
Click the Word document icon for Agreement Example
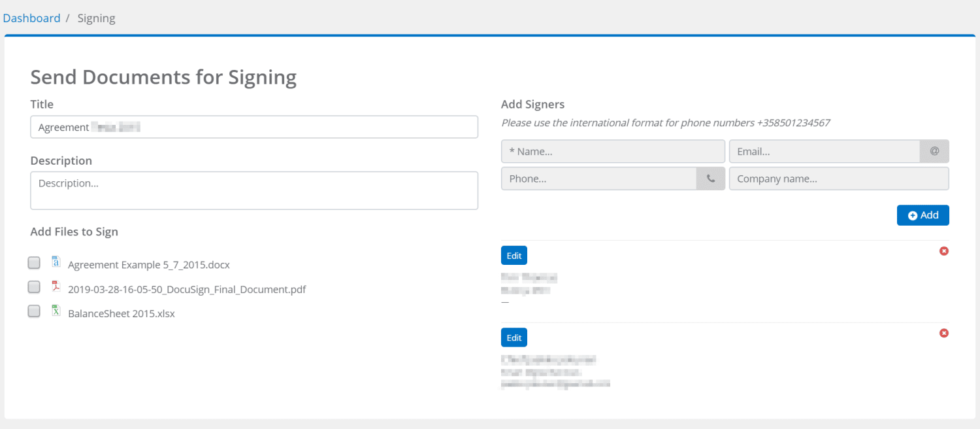[x=56, y=262]
